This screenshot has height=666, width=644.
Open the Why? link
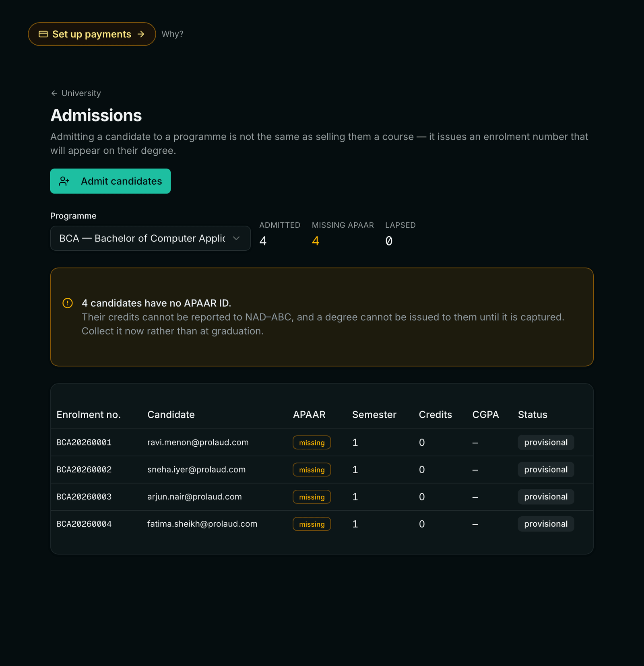(x=172, y=34)
